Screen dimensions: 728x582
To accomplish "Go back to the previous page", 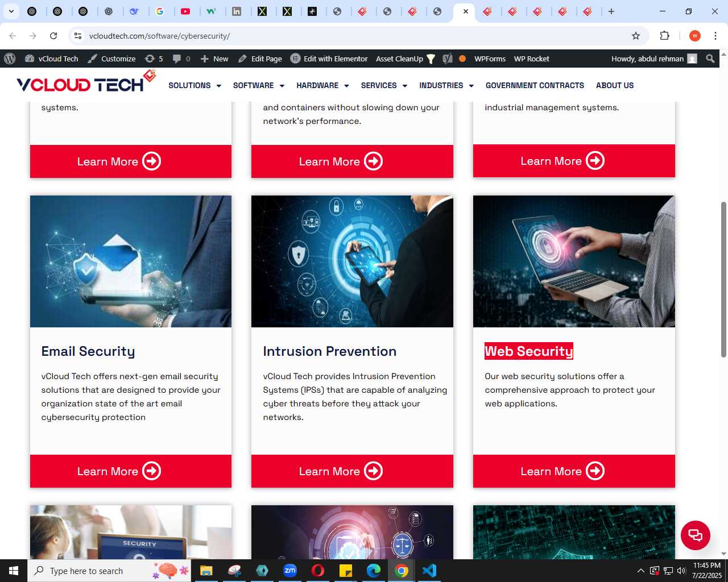I will (13, 36).
